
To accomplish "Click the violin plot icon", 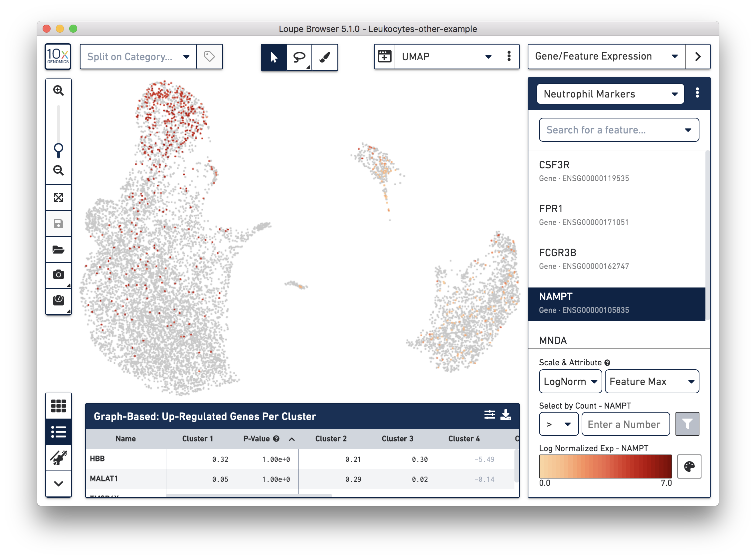I will tap(58, 458).
